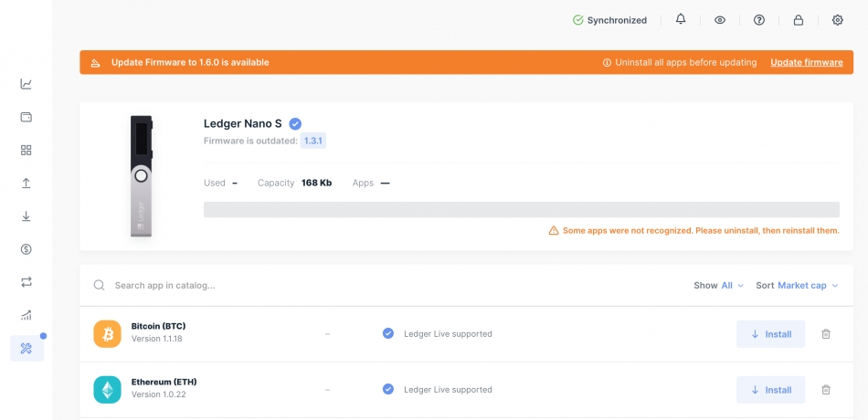Image resolution: width=868 pixels, height=420 pixels.
Task: Toggle discreet mode eye icon
Action: 720,20
